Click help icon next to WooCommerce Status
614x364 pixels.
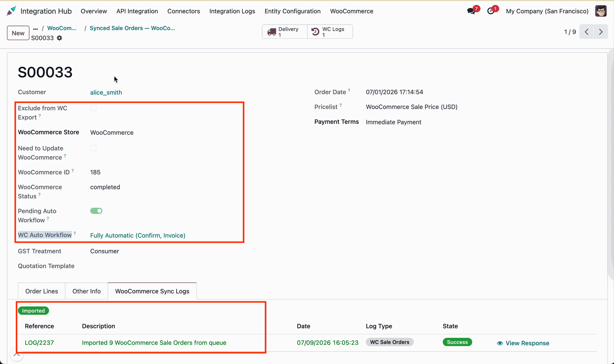(39, 194)
